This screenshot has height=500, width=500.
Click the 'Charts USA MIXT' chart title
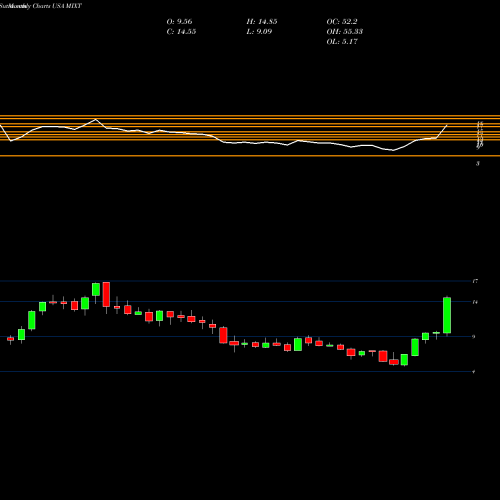57,6
